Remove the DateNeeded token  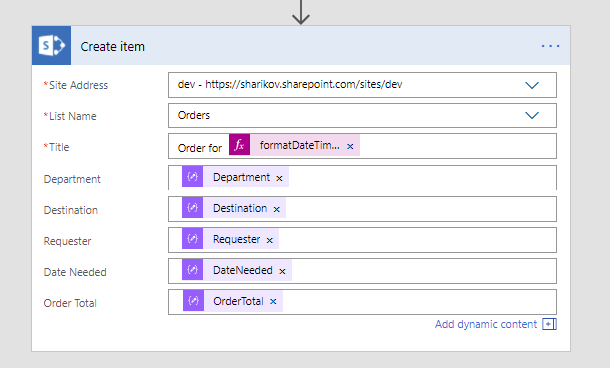coord(282,272)
